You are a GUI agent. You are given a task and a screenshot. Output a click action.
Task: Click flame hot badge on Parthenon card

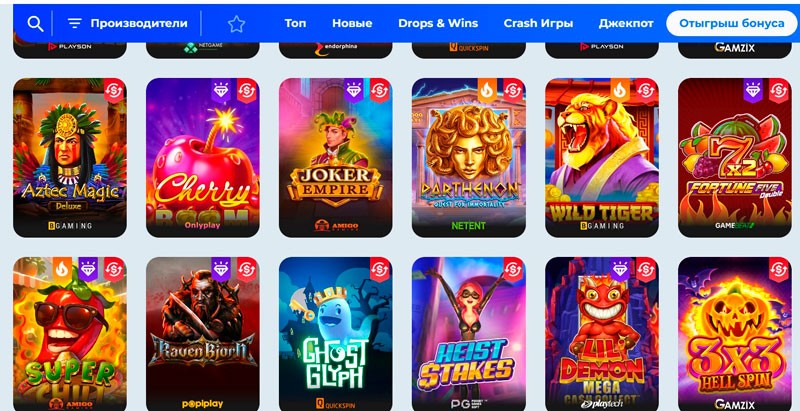[487, 91]
